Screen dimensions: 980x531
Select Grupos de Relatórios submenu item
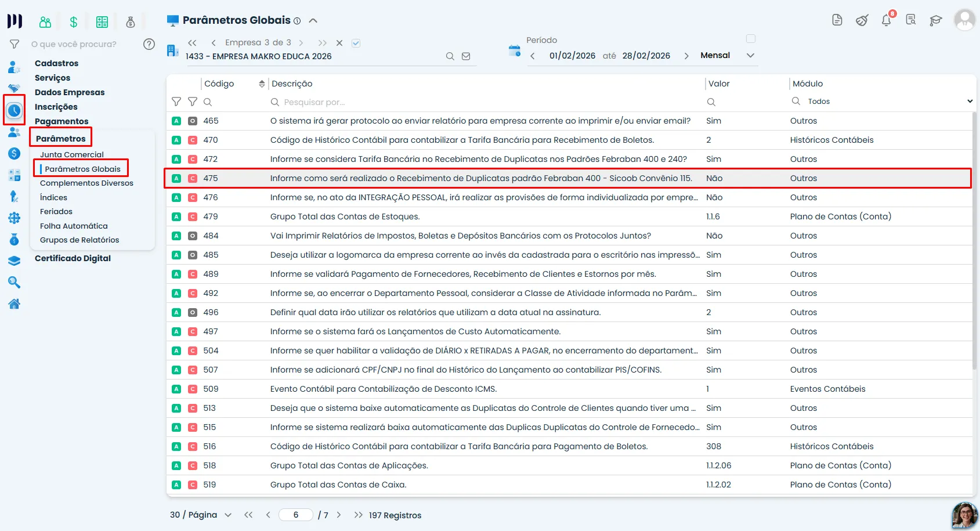pos(79,240)
